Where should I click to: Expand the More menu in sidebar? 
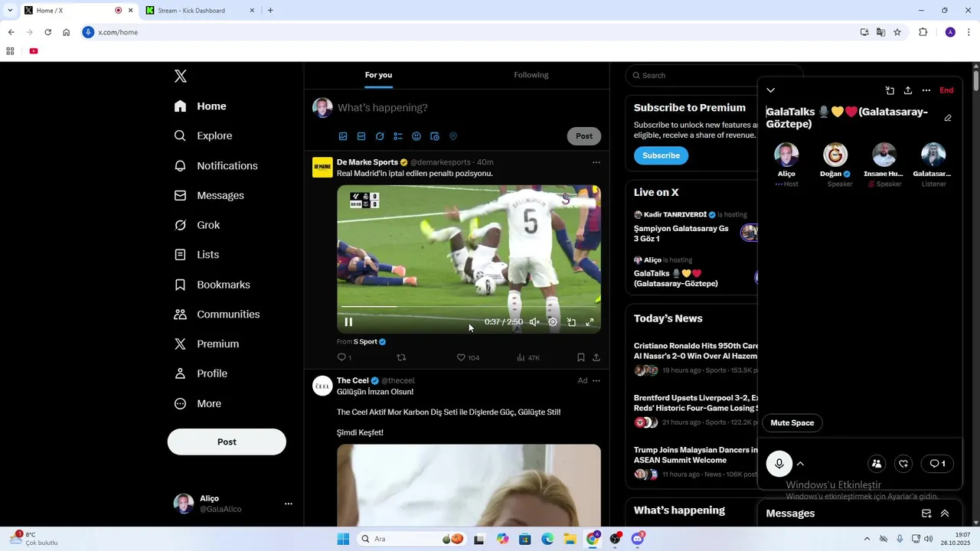pyautogui.click(x=198, y=403)
